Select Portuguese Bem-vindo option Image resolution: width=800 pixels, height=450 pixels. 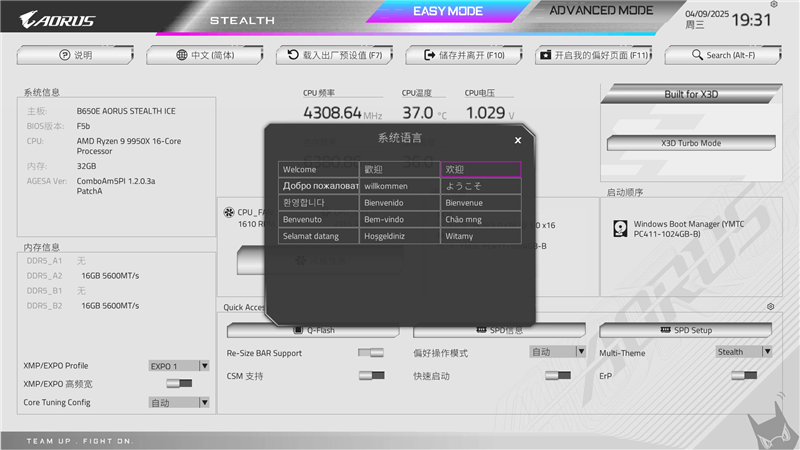(x=399, y=219)
